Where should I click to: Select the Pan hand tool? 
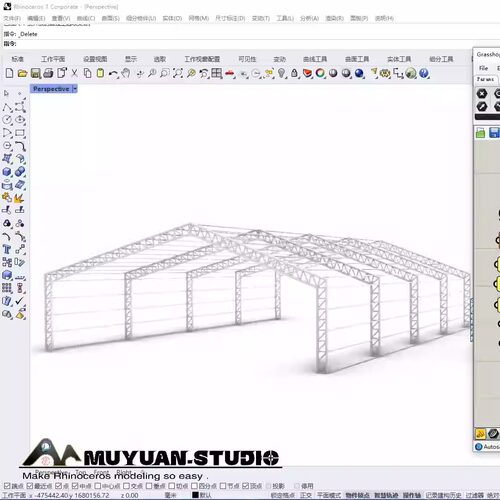click(126, 73)
